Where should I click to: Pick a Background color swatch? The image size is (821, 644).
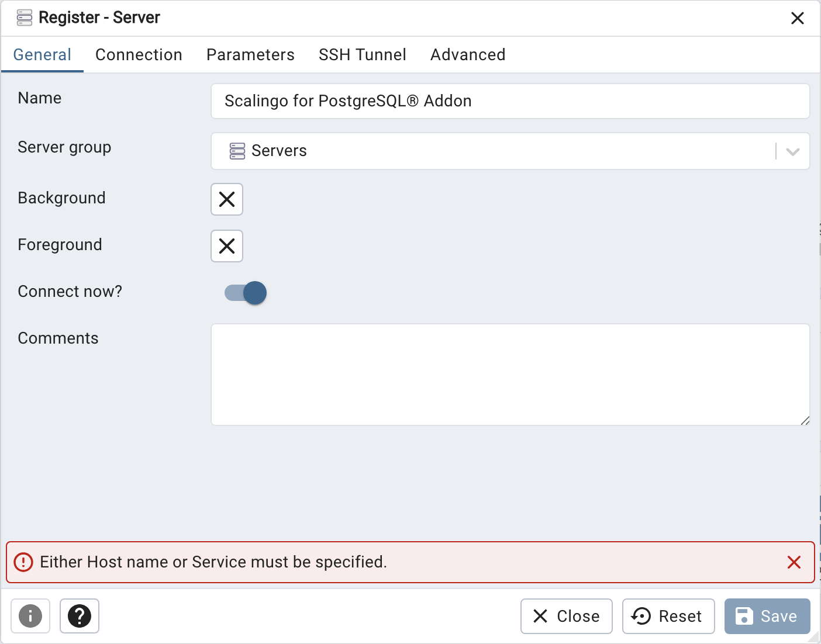pos(227,199)
